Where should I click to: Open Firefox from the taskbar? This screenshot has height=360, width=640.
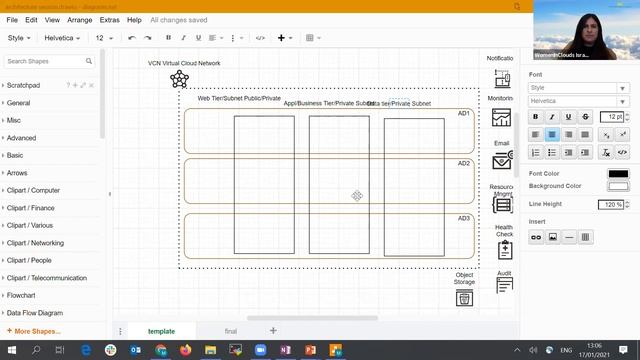186,350
